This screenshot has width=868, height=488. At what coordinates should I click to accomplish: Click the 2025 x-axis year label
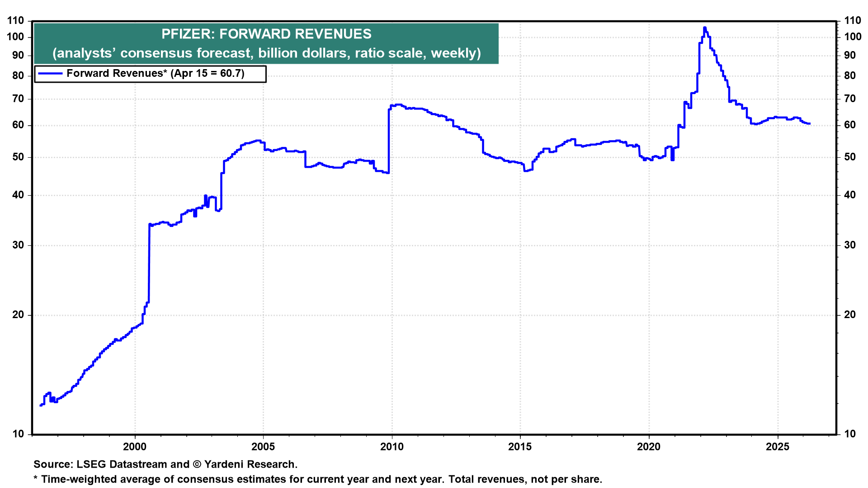coord(777,447)
